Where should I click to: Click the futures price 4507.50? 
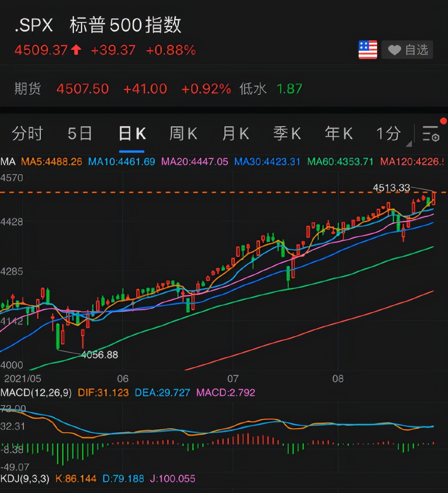[83, 89]
